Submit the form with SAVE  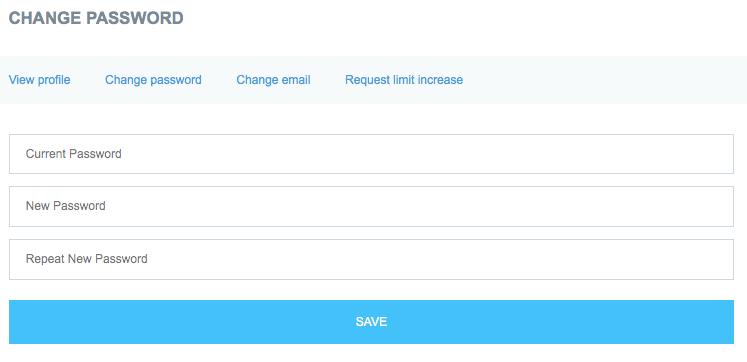371,322
